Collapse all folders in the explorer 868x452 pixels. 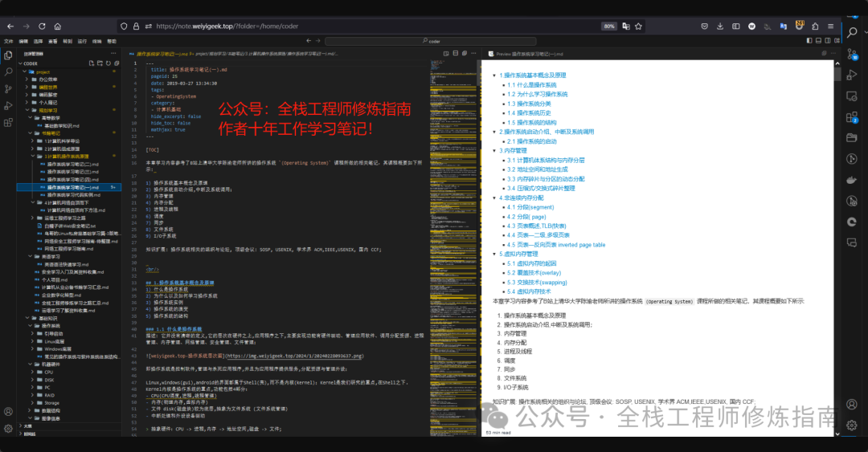click(x=117, y=63)
